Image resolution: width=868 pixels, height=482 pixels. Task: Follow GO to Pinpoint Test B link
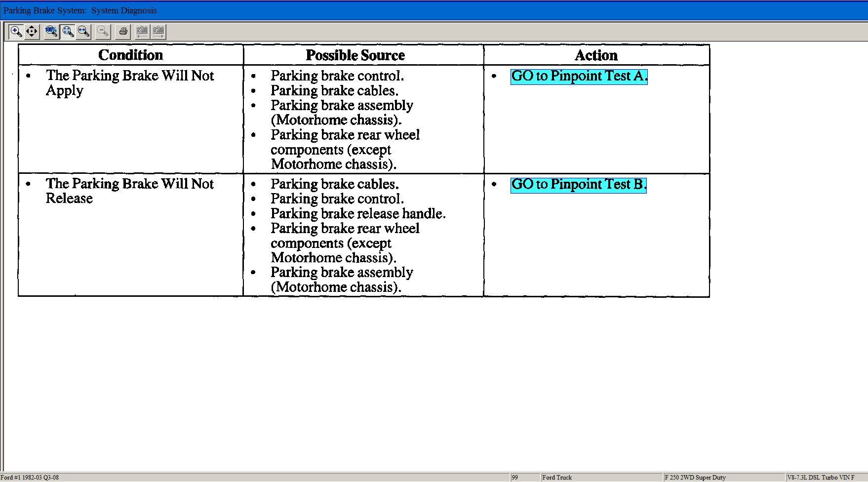[578, 185]
